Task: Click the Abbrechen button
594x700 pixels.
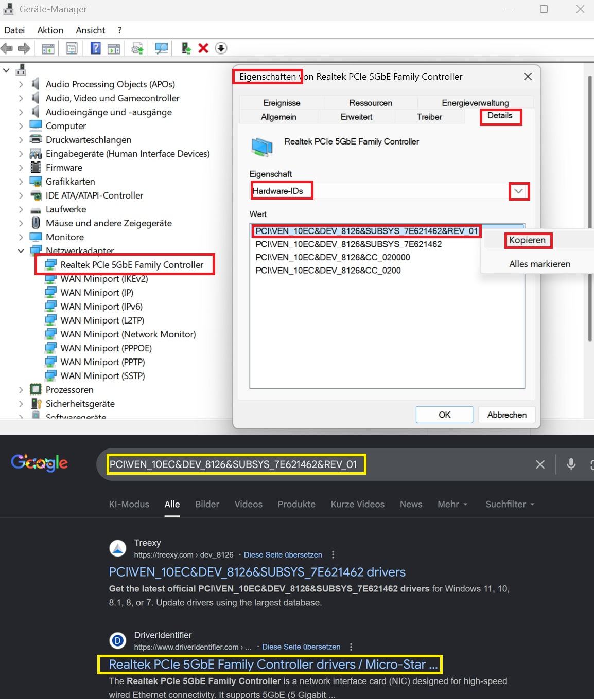Action: point(507,415)
